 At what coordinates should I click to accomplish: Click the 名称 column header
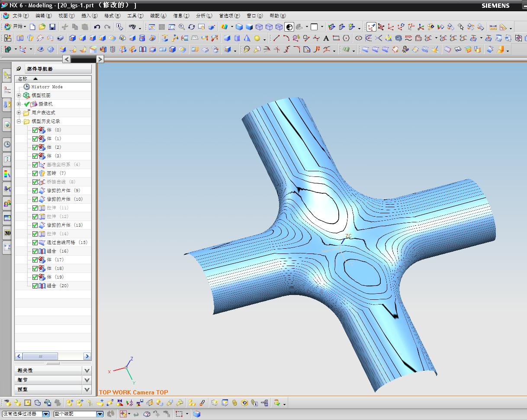tap(22, 79)
